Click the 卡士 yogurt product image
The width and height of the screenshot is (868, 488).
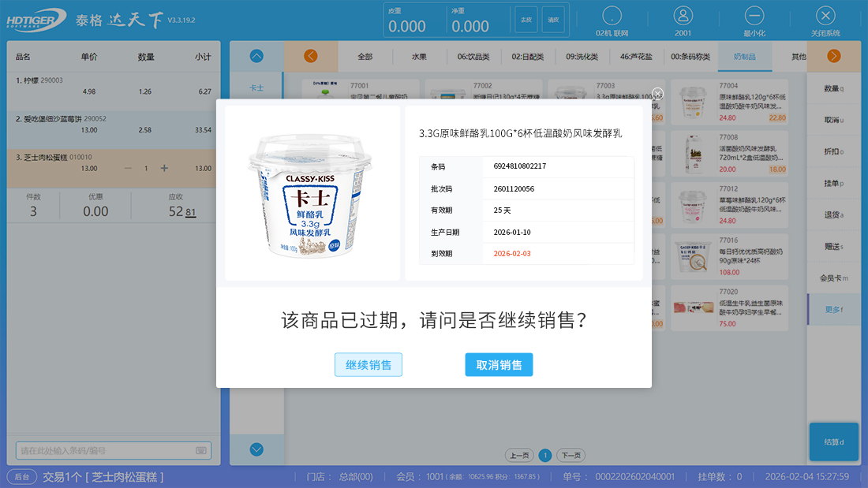tap(312, 193)
